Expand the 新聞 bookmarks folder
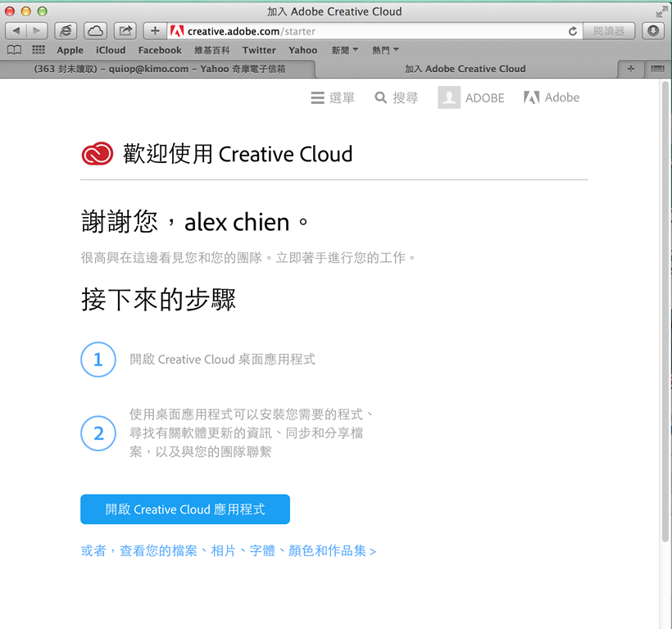This screenshot has width=672, height=629. (x=344, y=50)
